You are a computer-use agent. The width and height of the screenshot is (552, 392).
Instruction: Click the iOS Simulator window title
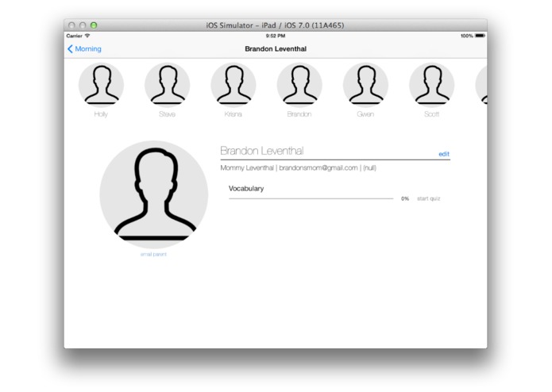click(x=275, y=25)
